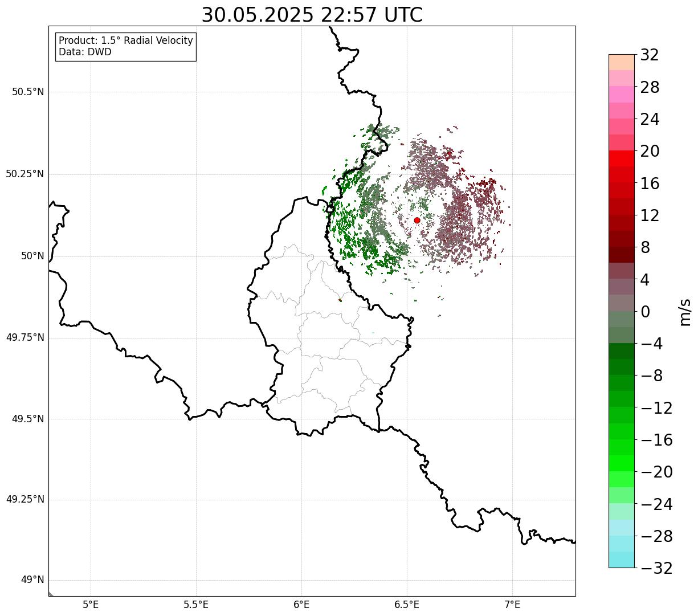Click the 6°E longitude label
This screenshot has height=616, width=698.
[x=301, y=605]
